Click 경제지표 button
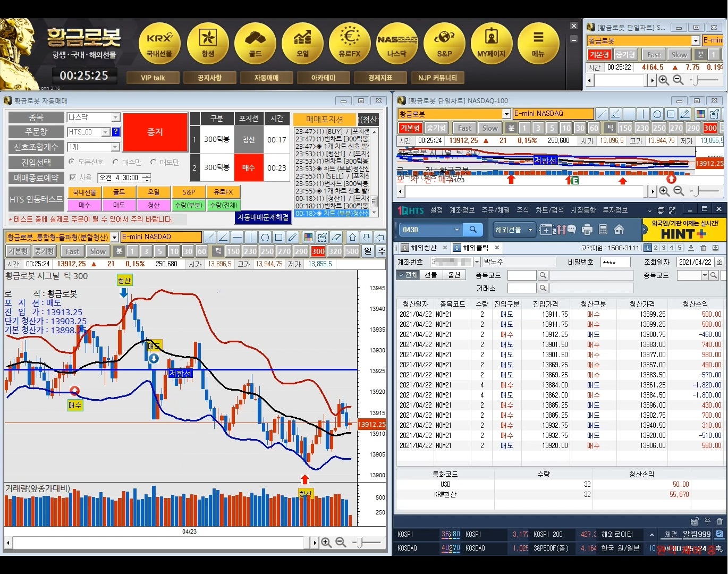The height and width of the screenshot is (574, 728). pos(380,78)
